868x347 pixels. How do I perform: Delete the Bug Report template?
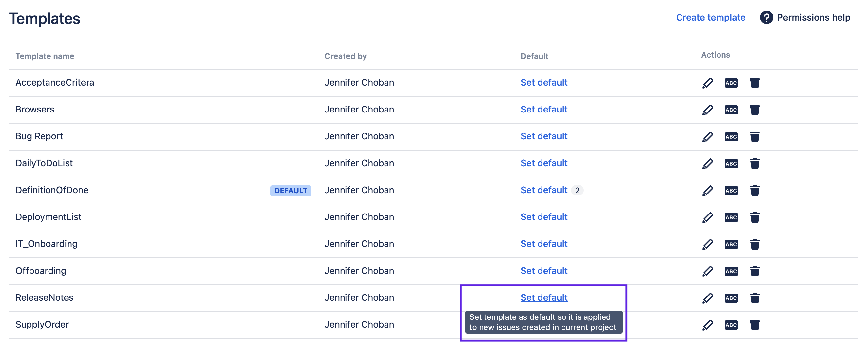[x=755, y=137]
